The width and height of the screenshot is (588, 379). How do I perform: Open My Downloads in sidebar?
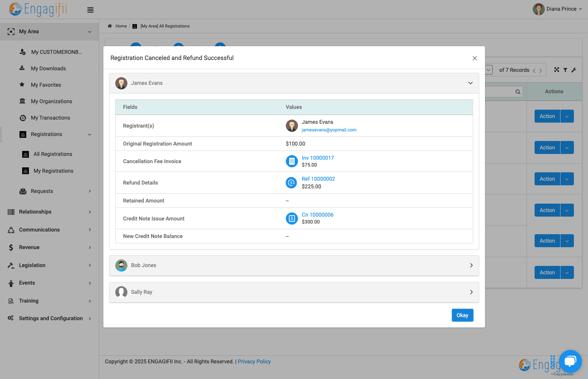pos(48,68)
